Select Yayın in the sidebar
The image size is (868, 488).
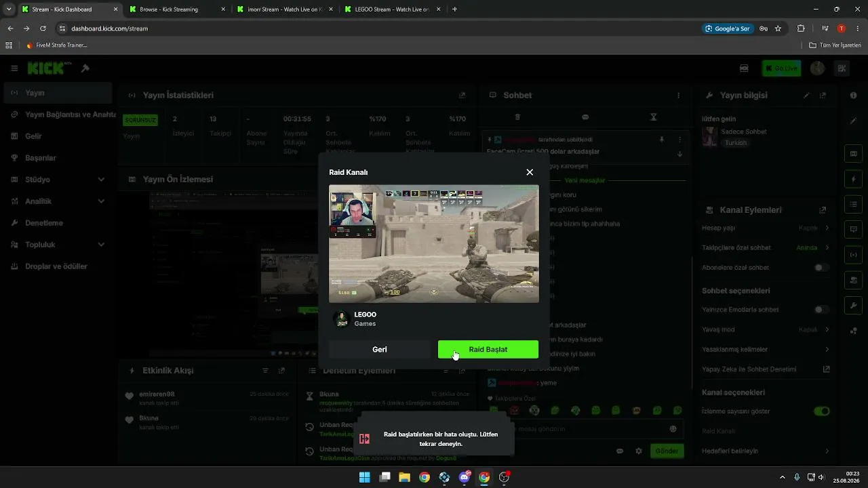[x=57, y=93]
